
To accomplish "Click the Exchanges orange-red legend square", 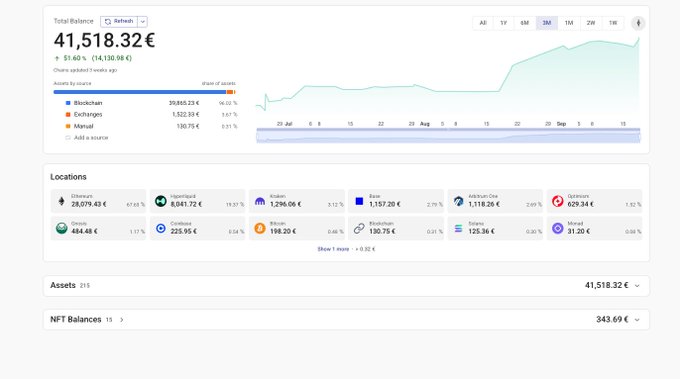I will [x=68, y=114].
